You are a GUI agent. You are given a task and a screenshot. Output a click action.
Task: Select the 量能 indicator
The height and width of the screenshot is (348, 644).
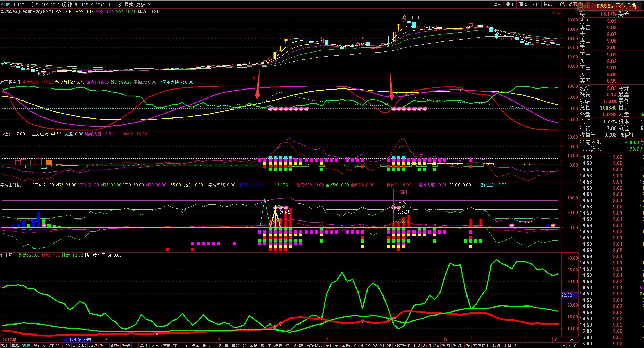click(x=235, y=345)
